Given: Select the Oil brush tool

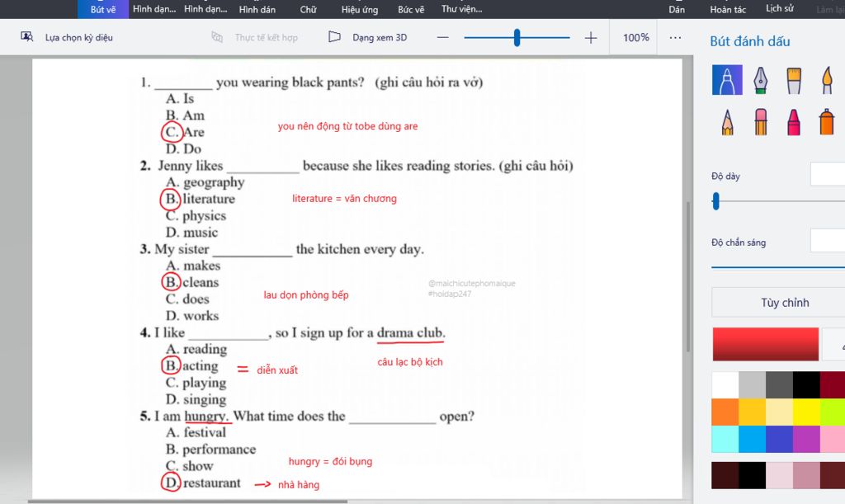Looking at the screenshot, I should tap(794, 80).
